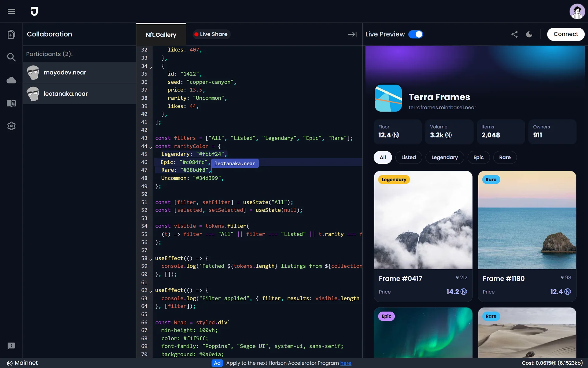The image size is (588, 368).
Task: Toggle the Live Share indicator
Action: (x=211, y=34)
